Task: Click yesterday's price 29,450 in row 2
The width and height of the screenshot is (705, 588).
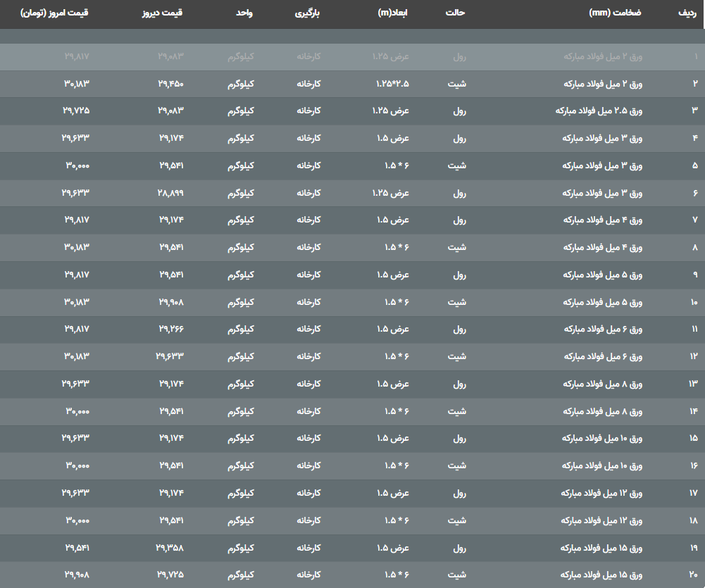Action: [x=171, y=84]
